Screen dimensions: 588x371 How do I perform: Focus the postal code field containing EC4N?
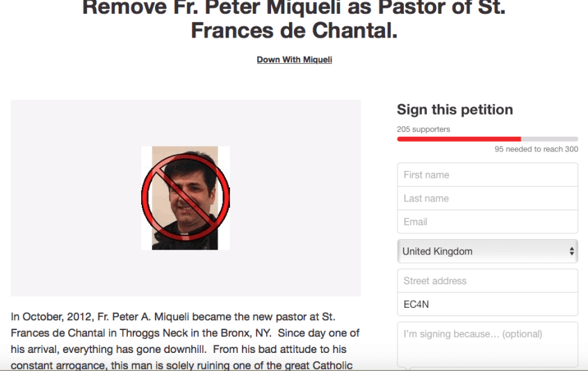tap(487, 304)
